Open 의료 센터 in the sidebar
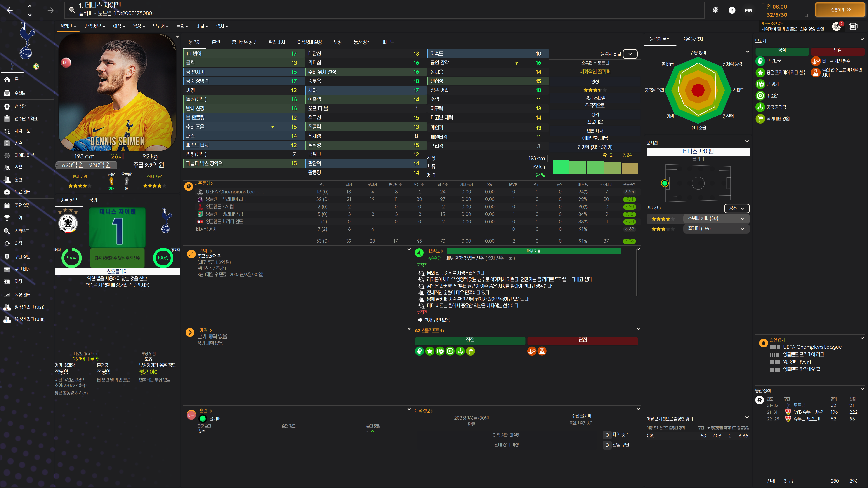The width and height of the screenshot is (868, 488). point(22,192)
